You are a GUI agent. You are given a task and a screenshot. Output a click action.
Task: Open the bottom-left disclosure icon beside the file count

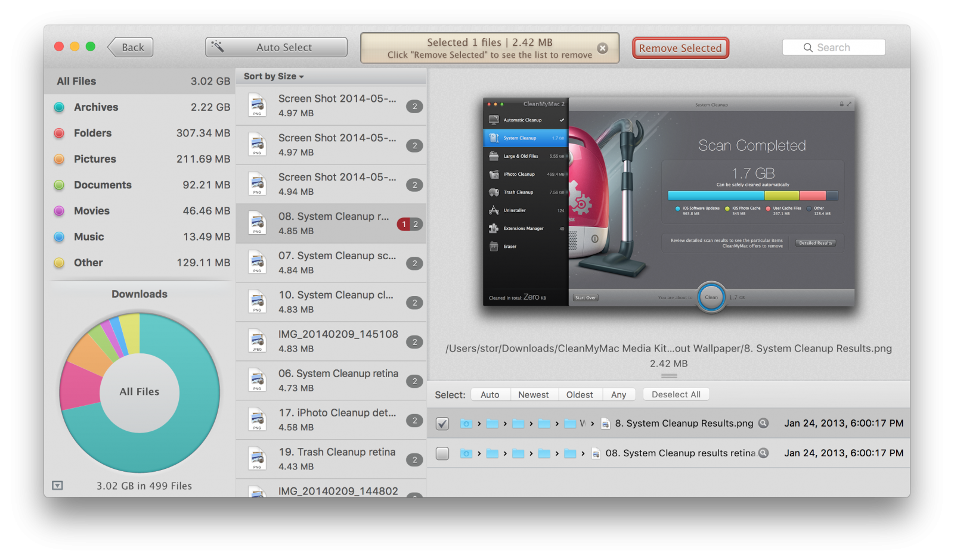[x=57, y=486]
